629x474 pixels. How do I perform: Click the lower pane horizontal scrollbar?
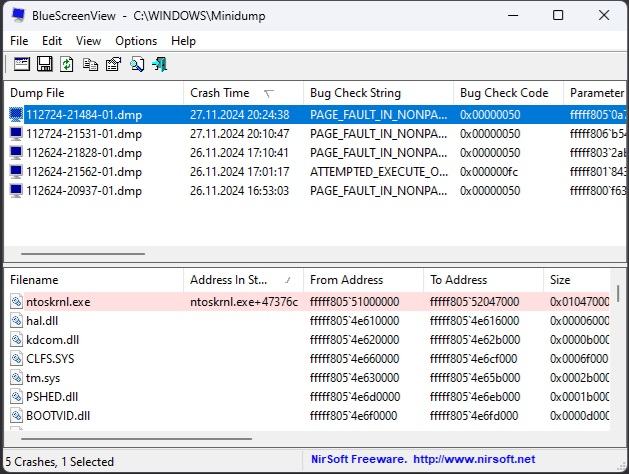136,439
